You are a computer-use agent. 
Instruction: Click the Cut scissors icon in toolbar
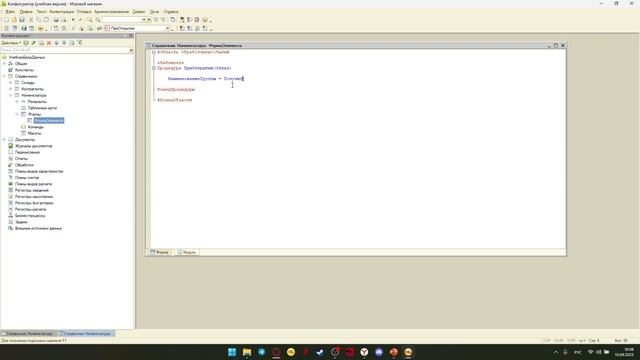[x=31, y=20]
